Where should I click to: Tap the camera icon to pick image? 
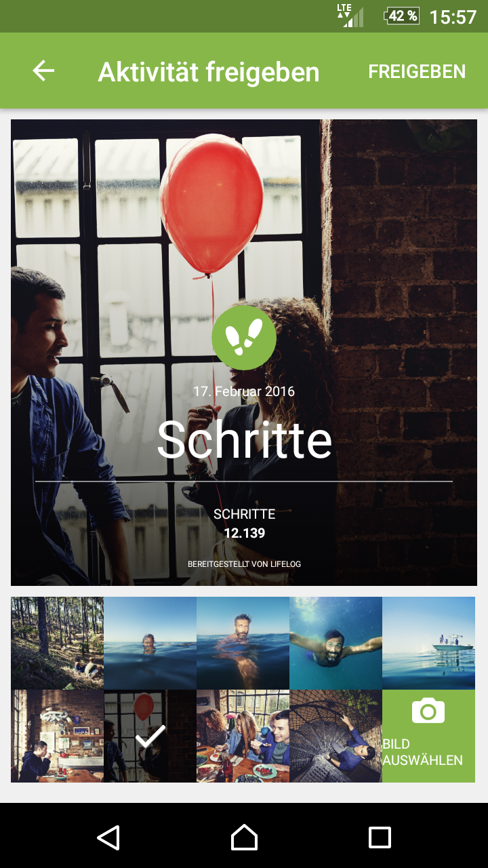(x=428, y=711)
